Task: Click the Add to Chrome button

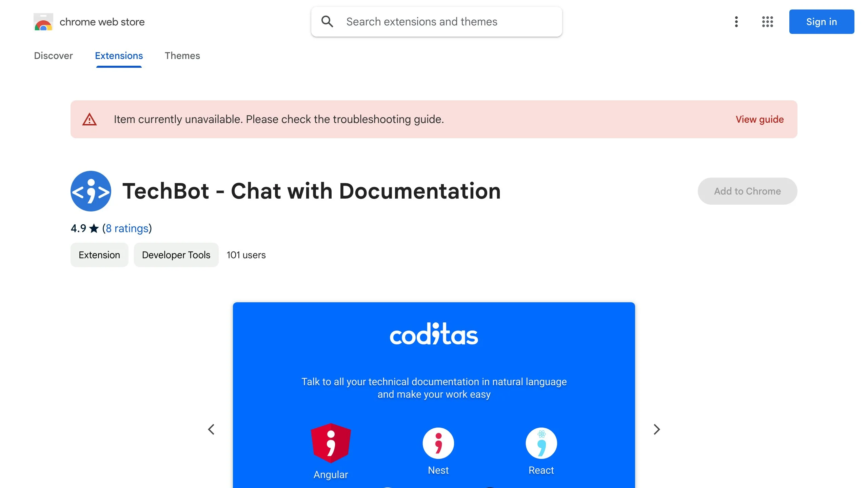Action: 747,191
